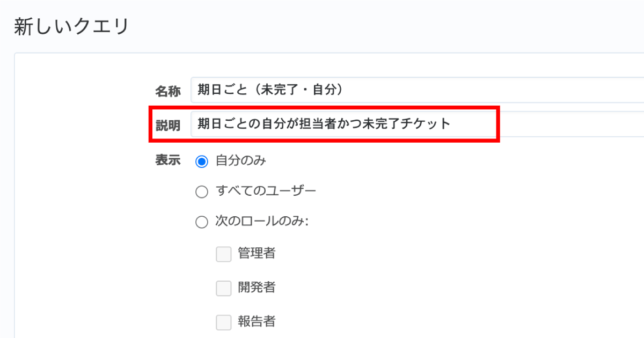Click the 次のロールのみ option label text
The height and width of the screenshot is (338, 644).
(261, 222)
